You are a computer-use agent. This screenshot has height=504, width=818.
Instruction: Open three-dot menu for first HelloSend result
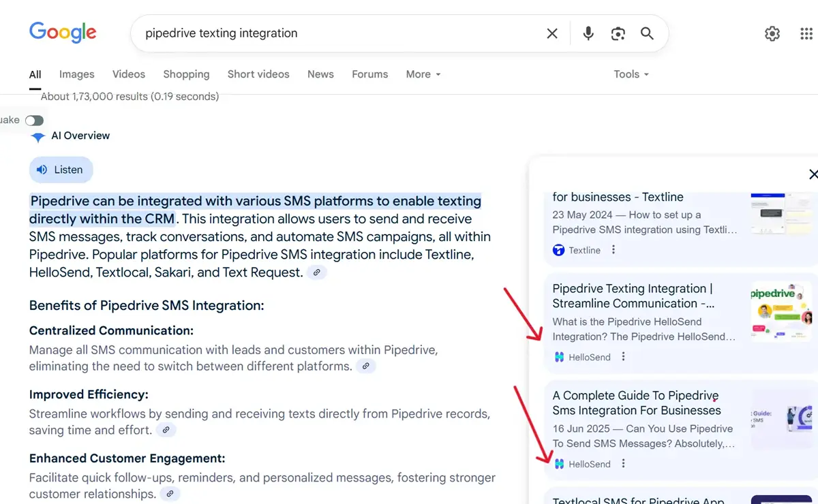click(623, 357)
